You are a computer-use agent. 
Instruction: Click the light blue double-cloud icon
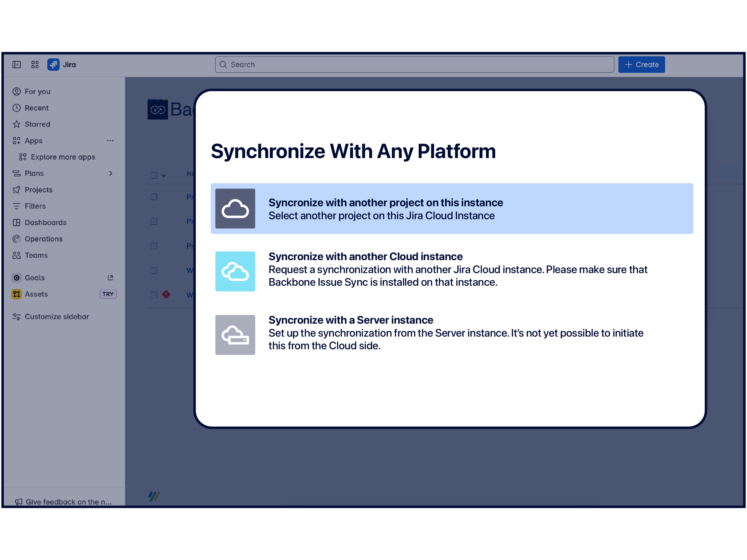pos(235,271)
